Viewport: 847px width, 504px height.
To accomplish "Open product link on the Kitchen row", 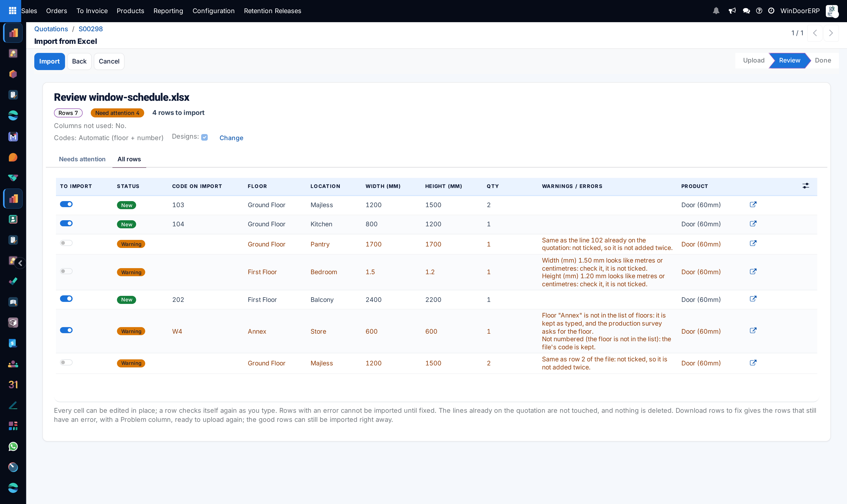I will (753, 224).
